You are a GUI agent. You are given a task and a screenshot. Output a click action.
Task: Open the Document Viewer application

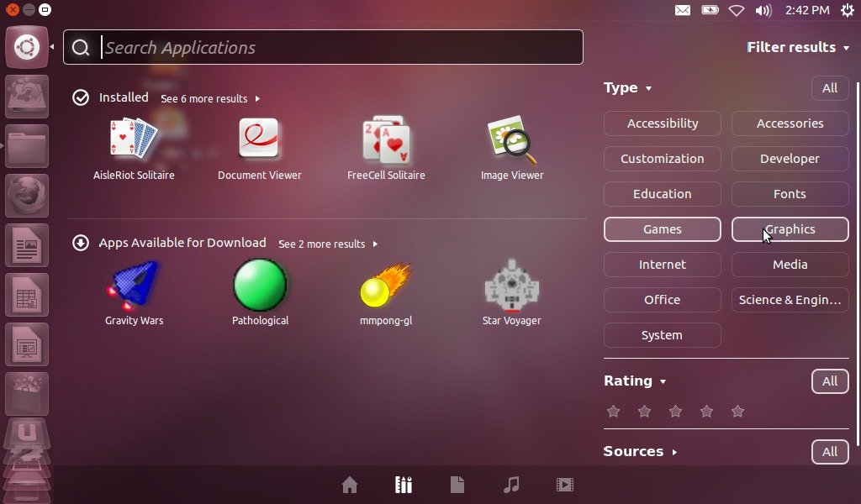click(259, 148)
